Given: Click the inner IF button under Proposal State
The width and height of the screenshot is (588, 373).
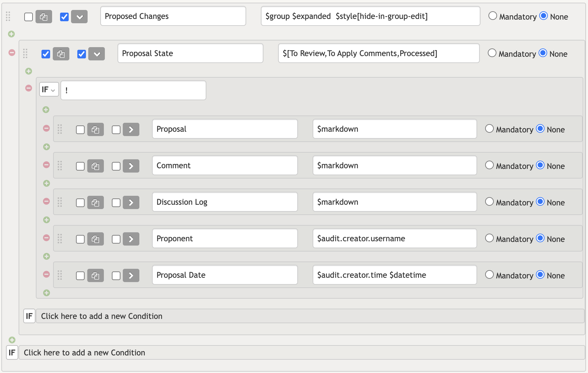Looking at the screenshot, I should click(x=29, y=316).
